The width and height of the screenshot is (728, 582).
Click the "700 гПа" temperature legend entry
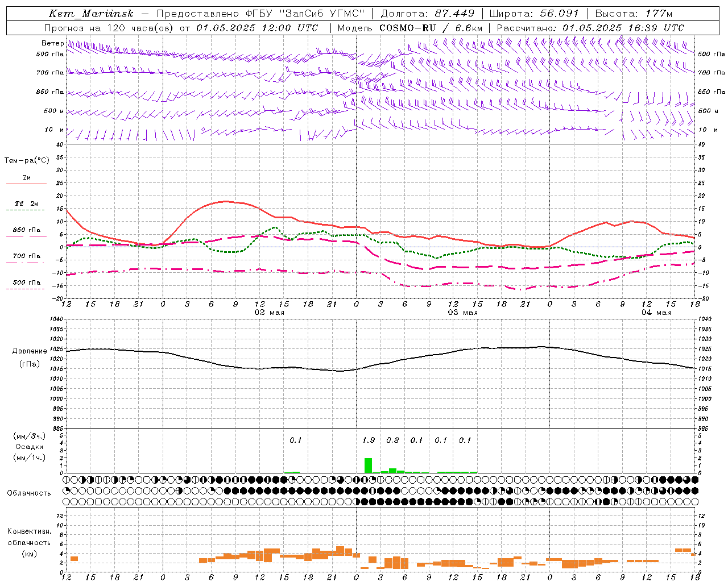[x=26, y=256]
